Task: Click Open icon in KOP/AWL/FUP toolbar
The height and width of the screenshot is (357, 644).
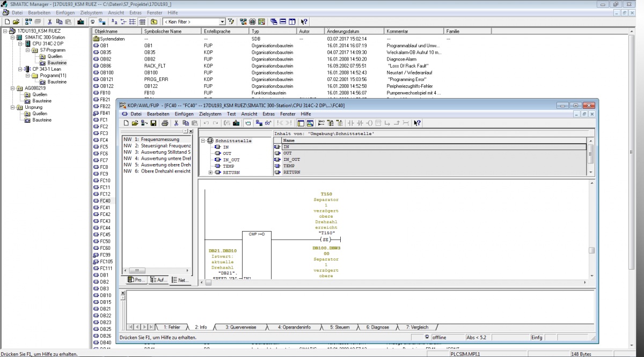Action: click(136, 123)
